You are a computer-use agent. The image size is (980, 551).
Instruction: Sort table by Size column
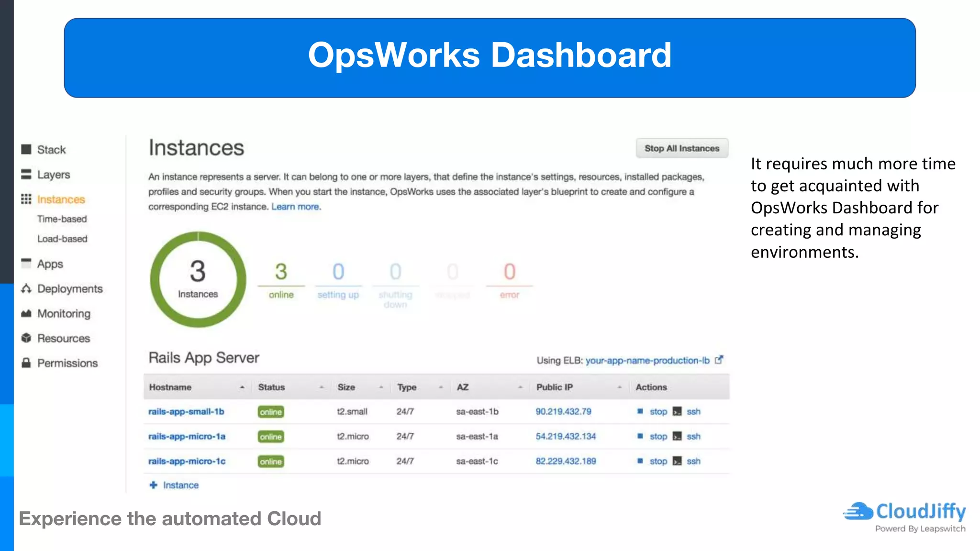[x=361, y=387]
